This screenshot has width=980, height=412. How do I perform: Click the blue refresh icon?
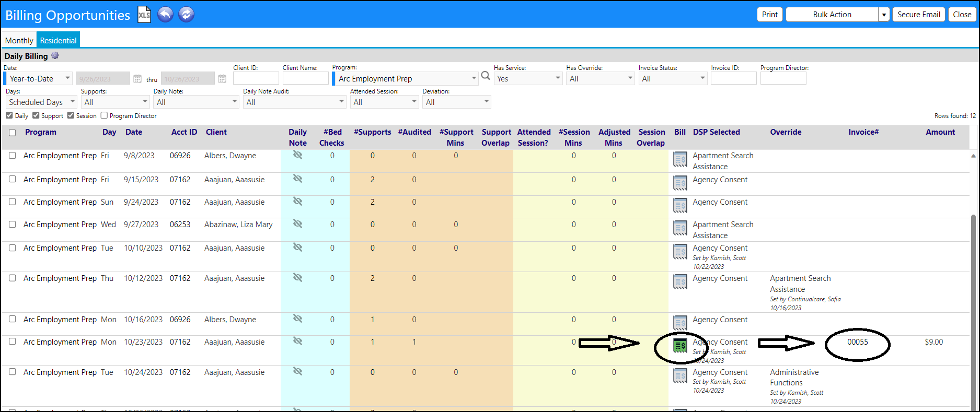[x=186, y=15]
